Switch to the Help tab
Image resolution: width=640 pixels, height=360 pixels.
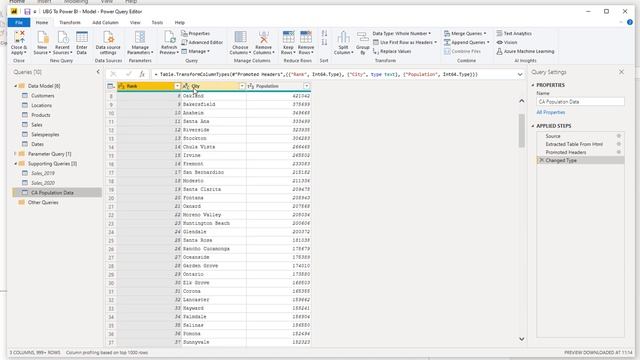pyautogui.click(x=180, y=22)
